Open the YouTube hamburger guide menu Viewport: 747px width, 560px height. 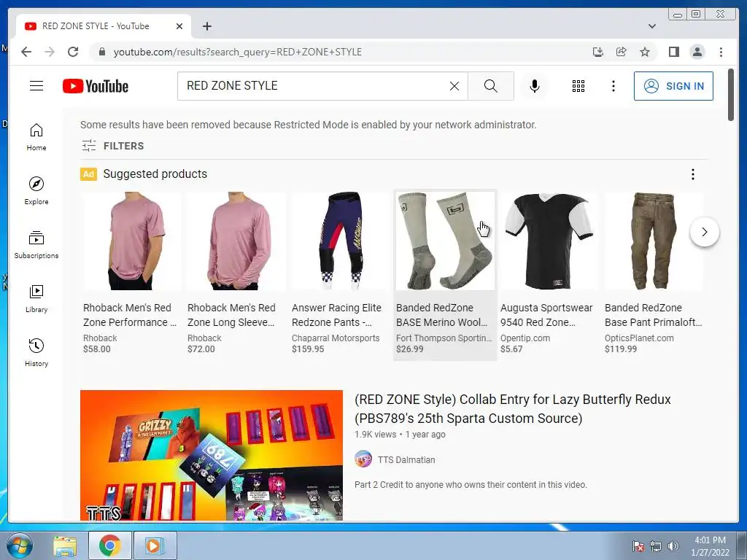[36, 86]
